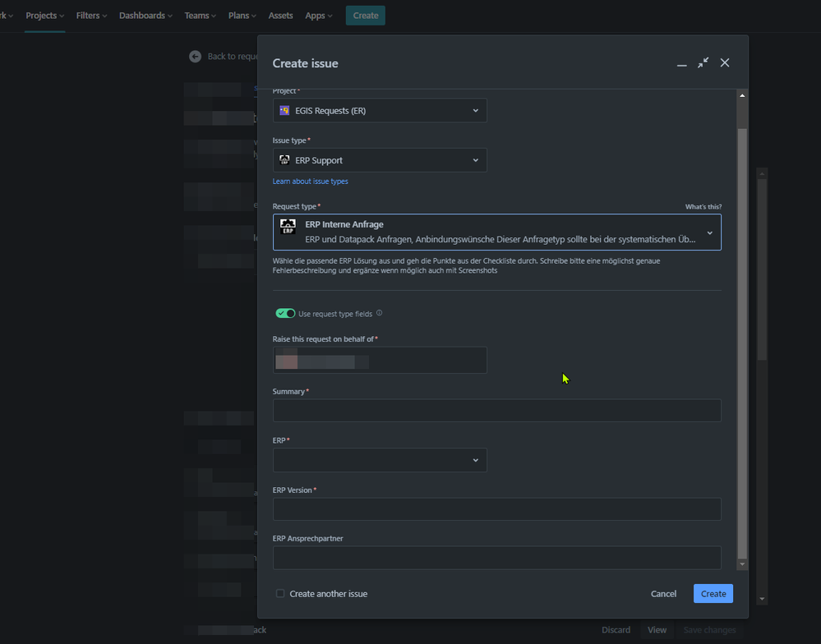
Task: Open the Apps menu
Action: tap(318, 16)
